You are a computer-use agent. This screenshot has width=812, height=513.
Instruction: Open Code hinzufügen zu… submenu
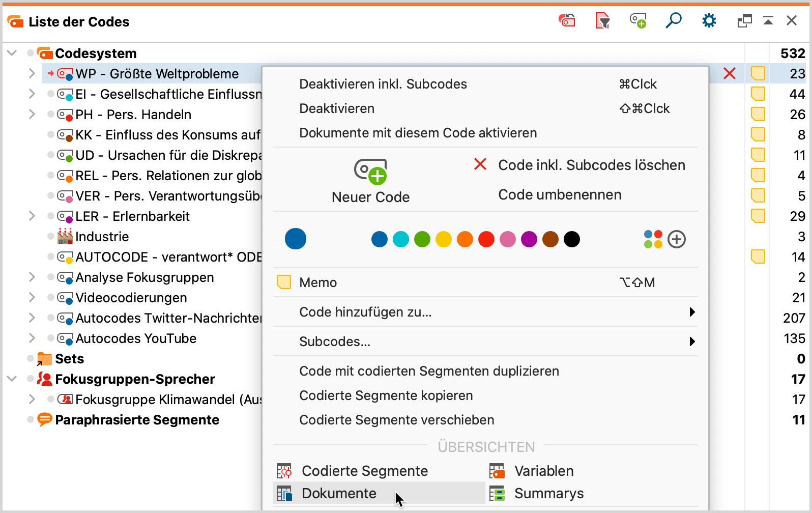tap(485, 312)
